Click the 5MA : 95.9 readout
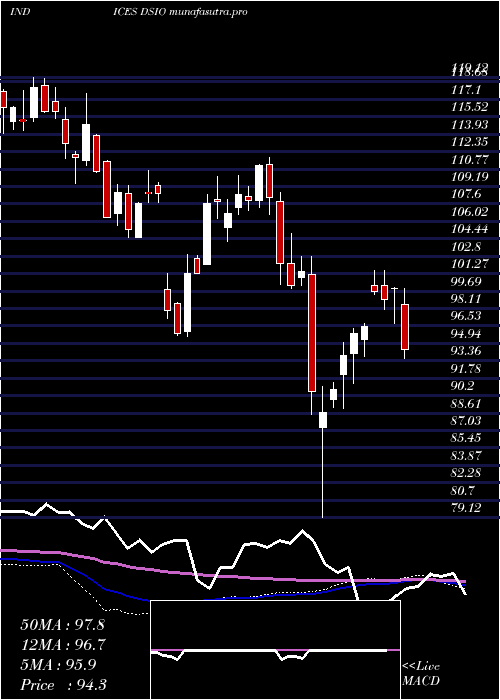This screenshot has width=500, height=700. [58, 664]
